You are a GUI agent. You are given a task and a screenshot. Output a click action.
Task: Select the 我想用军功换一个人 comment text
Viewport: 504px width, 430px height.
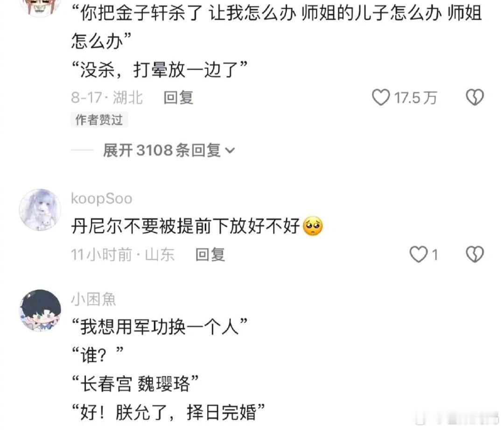pyautogui.click(x=160, y=327)
